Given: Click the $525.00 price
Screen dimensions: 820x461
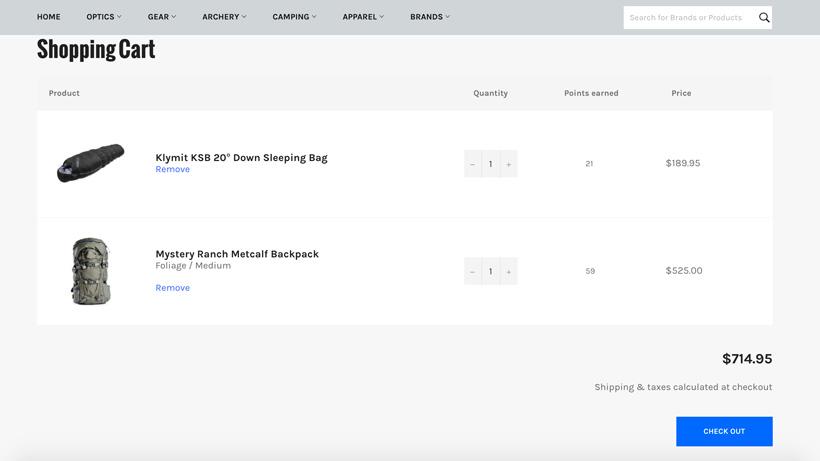Looking at the screenshot, I should [x=684, y=271].
